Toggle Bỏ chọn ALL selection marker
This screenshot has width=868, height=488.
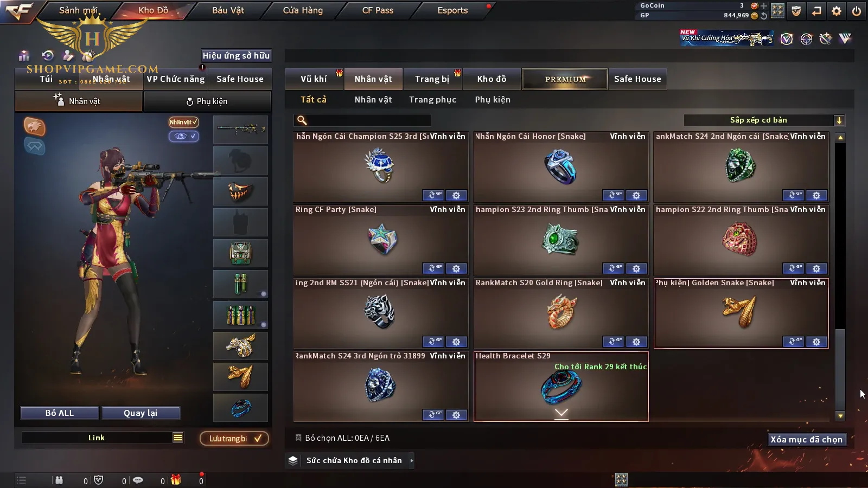point(298,438)
